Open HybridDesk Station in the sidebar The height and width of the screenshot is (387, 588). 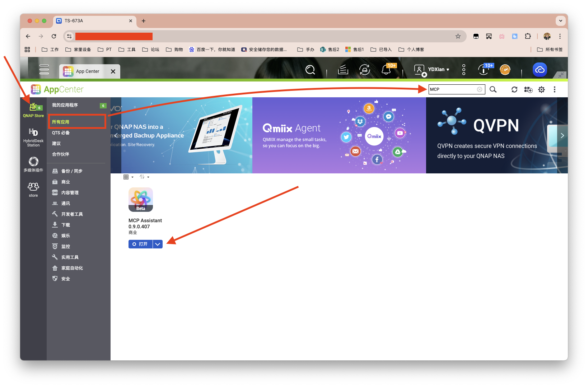[x=33, y=137]
